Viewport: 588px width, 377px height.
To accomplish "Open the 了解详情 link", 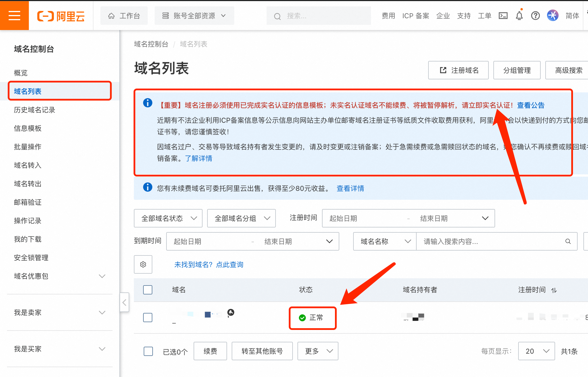I will [199, 158].
